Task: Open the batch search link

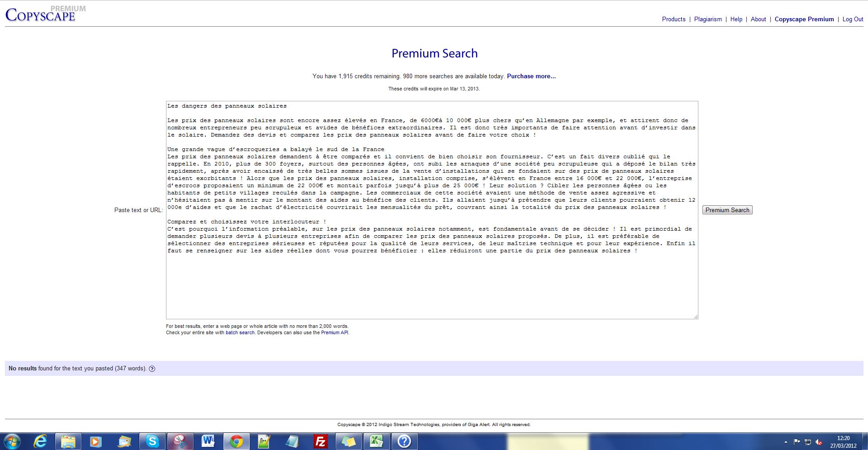Action: point(240,332)
